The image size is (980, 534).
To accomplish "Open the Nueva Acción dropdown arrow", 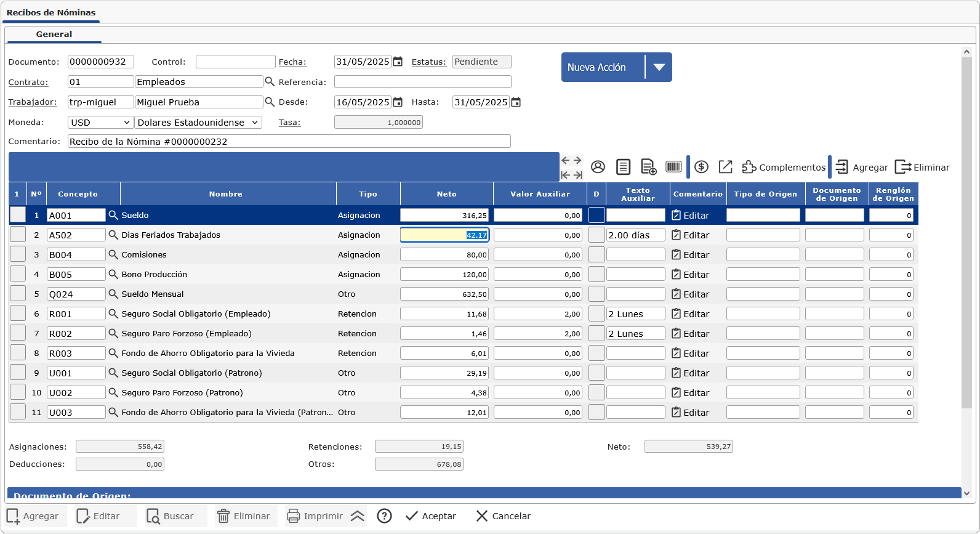I will [659, 67].
